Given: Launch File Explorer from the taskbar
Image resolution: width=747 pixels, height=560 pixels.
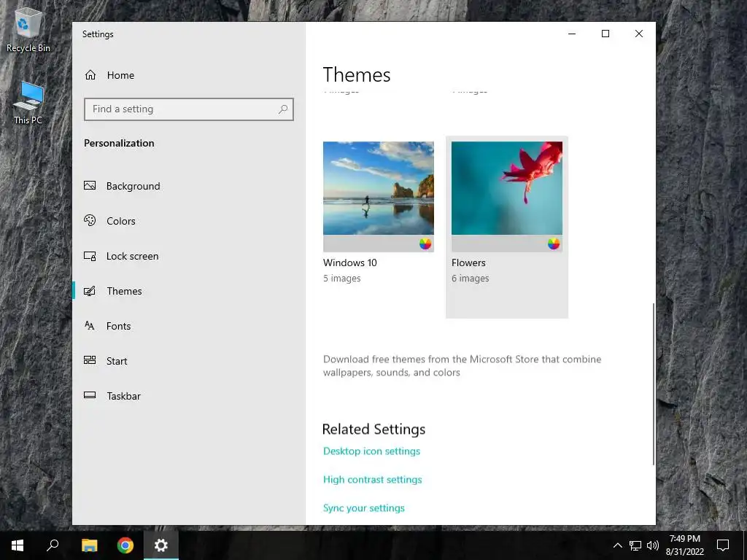Looking at the screenshot, I should pos(89,545).
